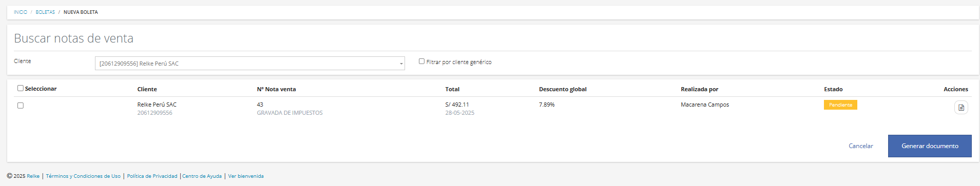
Task: Click the NUEVA BOLETA breadcrumb label
Action: click(x=81, y=12)
